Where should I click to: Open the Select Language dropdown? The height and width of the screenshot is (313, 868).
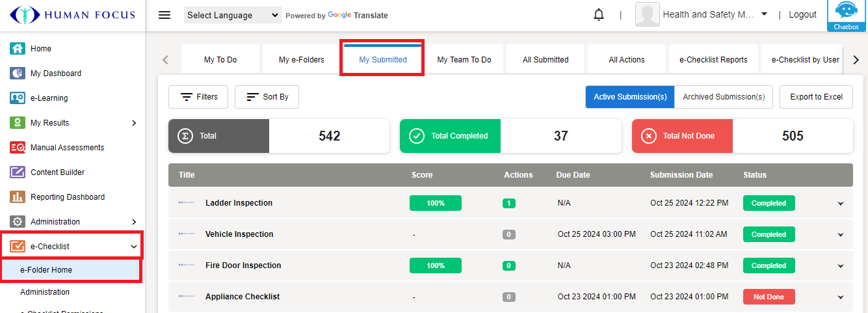(x=233, y=15)
